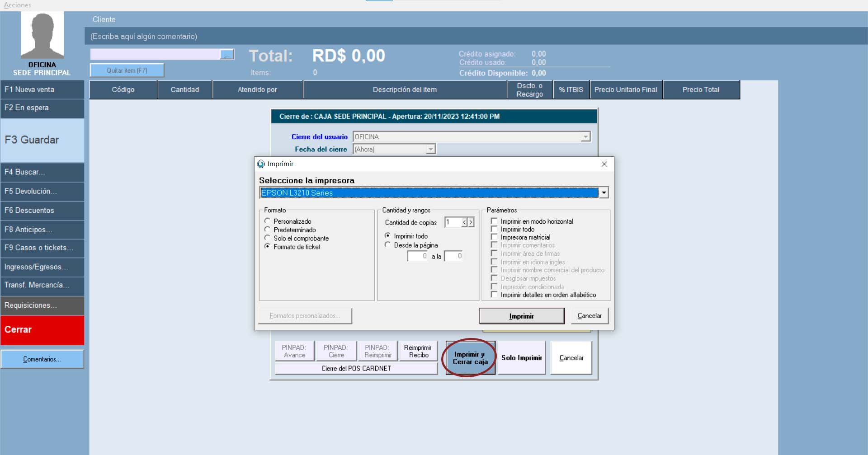The width and height of the screenshot is (868, 455).
Task: Choose Desde la página range option
Action: (x=387, y=245)
